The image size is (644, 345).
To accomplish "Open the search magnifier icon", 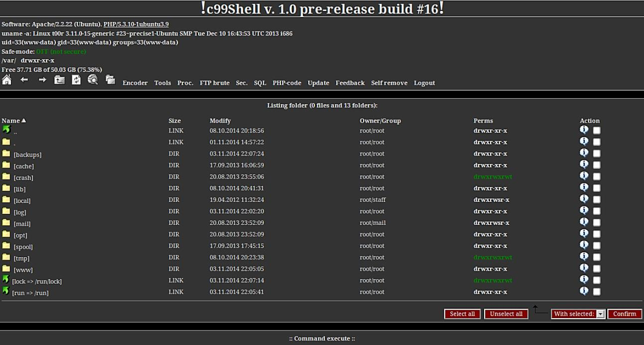I will click(x=93, y=80).
